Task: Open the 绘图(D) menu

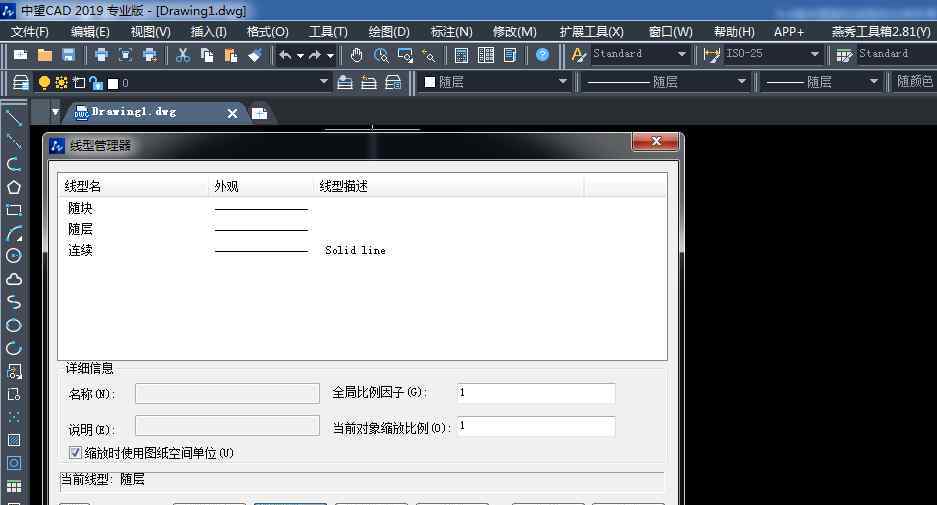Action: click(x=389, y=32)
